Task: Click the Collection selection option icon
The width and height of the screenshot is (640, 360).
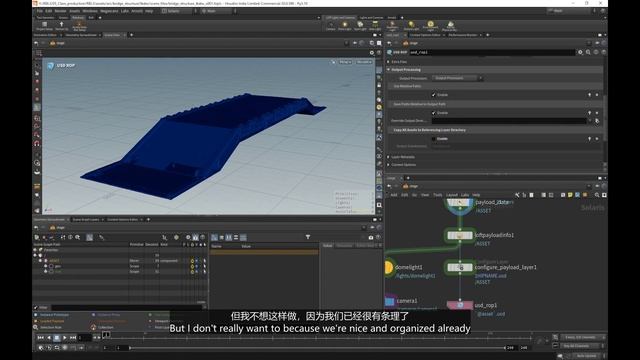Action: coord(93,327)
